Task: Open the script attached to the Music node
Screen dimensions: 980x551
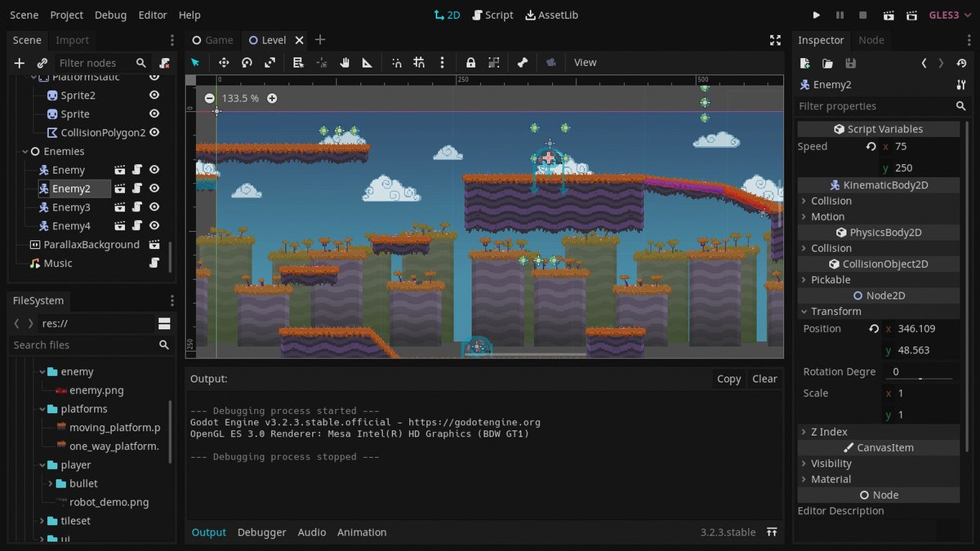Action: pyautogui.click(x=154, y=263)
